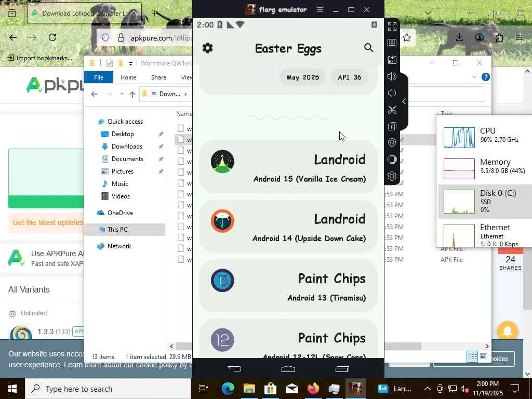532x399 pixels.
Task: Shake the emulator device
Action: [x=392, y=159]
